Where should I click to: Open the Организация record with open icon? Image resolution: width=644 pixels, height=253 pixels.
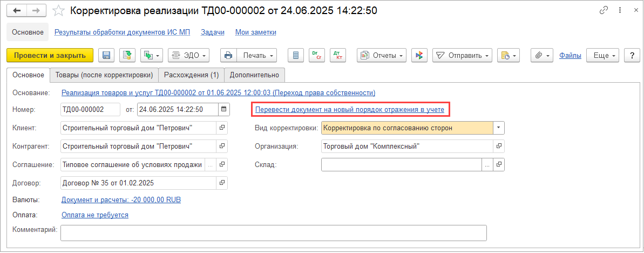point(499,146)
